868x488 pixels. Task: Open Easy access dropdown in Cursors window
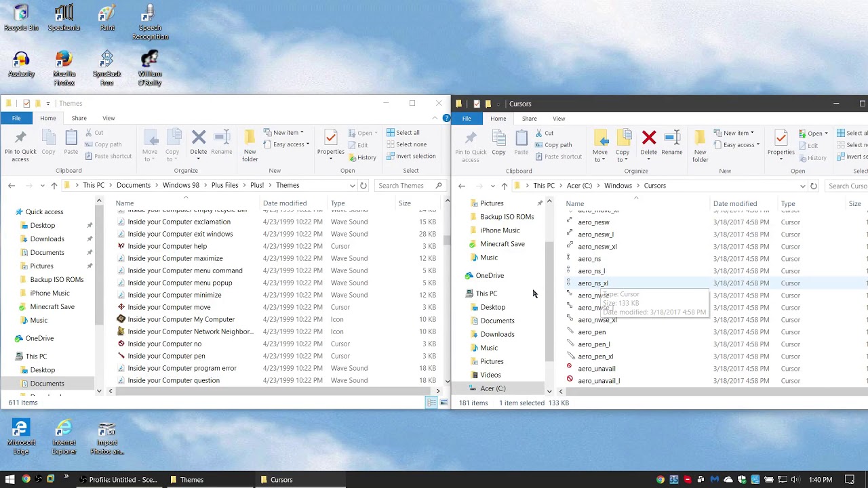tap(736, 145)
